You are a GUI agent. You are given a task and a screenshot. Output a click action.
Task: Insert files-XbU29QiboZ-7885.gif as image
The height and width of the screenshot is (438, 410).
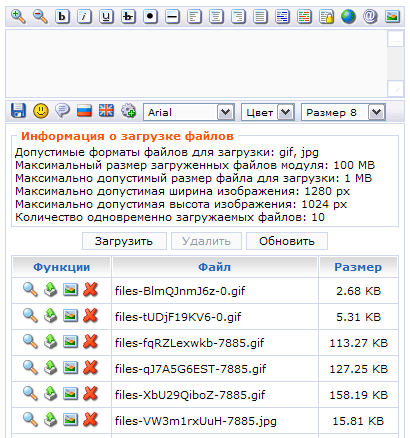(70, 394)
